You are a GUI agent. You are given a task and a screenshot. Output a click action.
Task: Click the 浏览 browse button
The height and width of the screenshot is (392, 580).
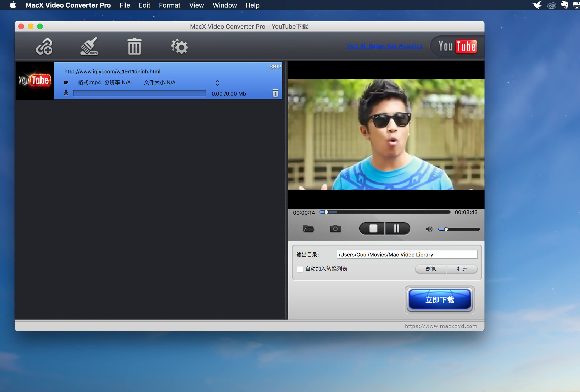(430, 269)
